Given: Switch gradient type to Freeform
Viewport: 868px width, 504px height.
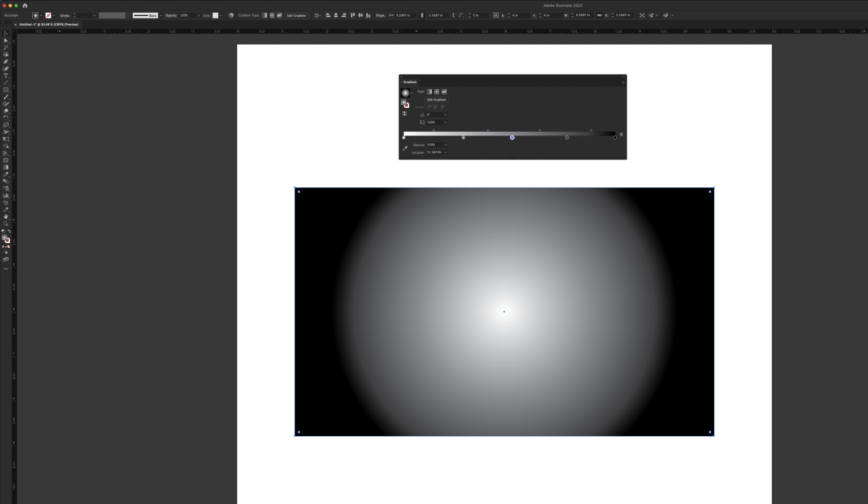Looking at the screenshot, I should point(444,91).
